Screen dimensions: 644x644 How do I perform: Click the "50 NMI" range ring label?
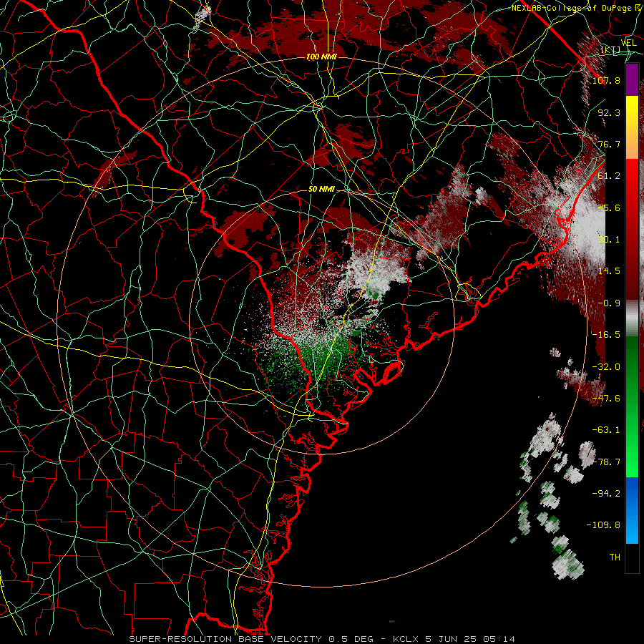coord(321,189)
